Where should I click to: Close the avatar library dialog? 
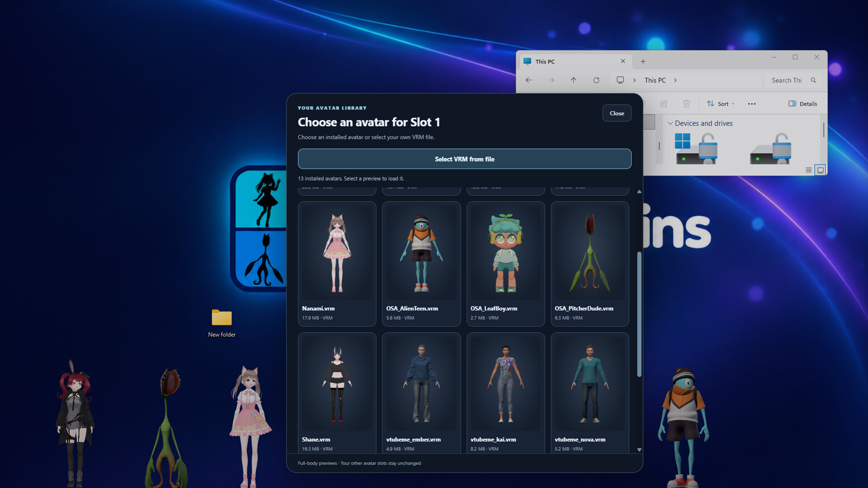[617, 113]
